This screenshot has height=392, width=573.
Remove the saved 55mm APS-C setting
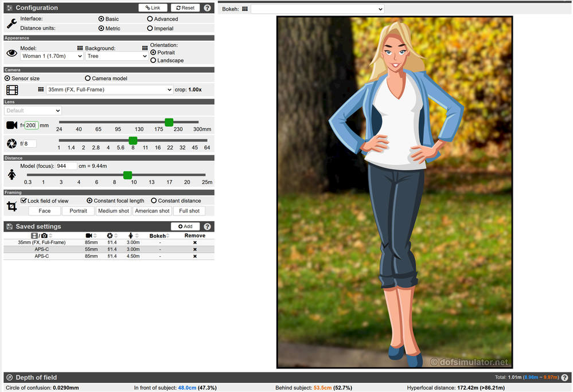[x=194, y=249]
